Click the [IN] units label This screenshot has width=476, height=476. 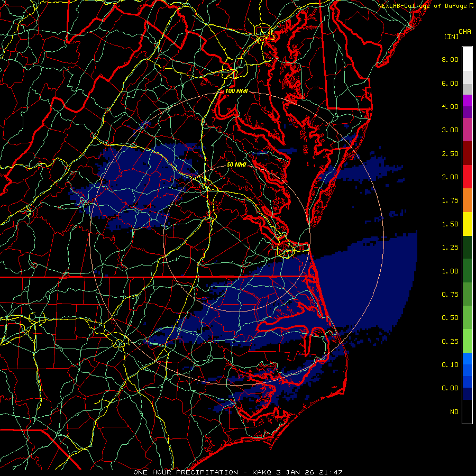(x=452, y=36)
